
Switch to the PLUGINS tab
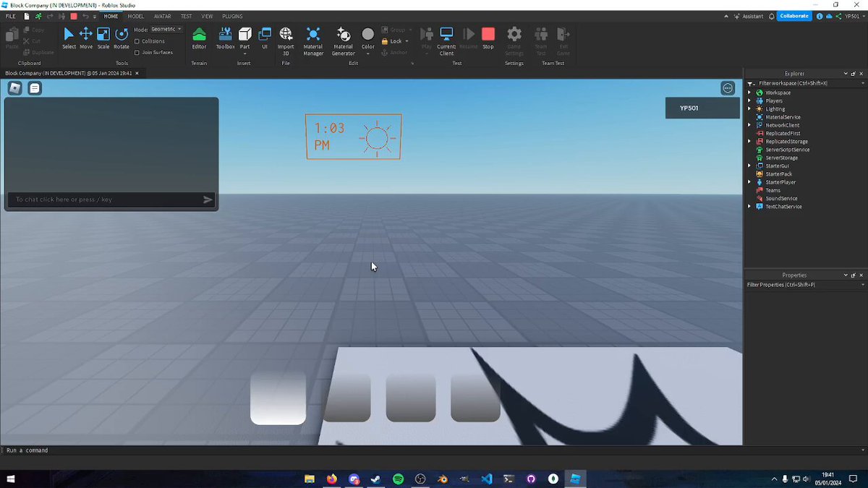[232, 16]
